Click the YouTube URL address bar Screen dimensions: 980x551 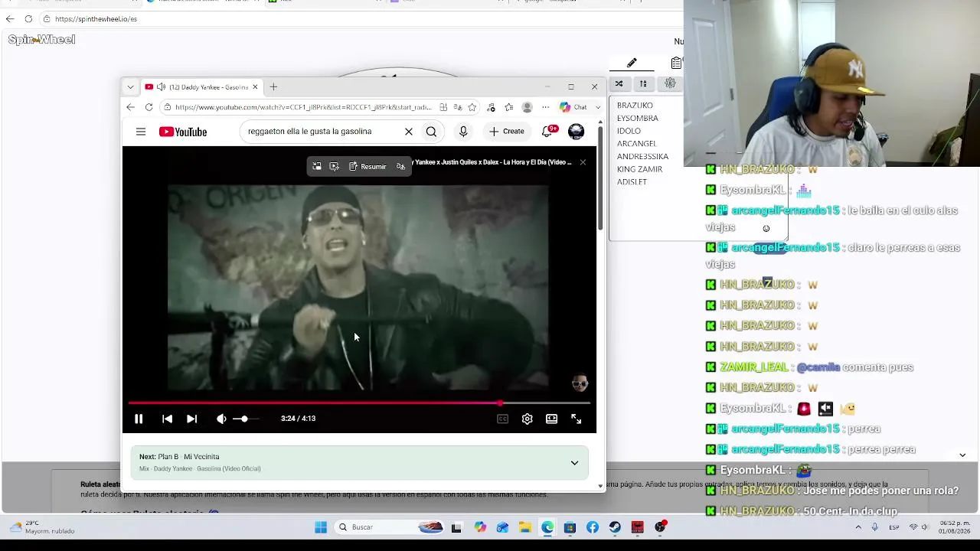(x=302, y=107)
